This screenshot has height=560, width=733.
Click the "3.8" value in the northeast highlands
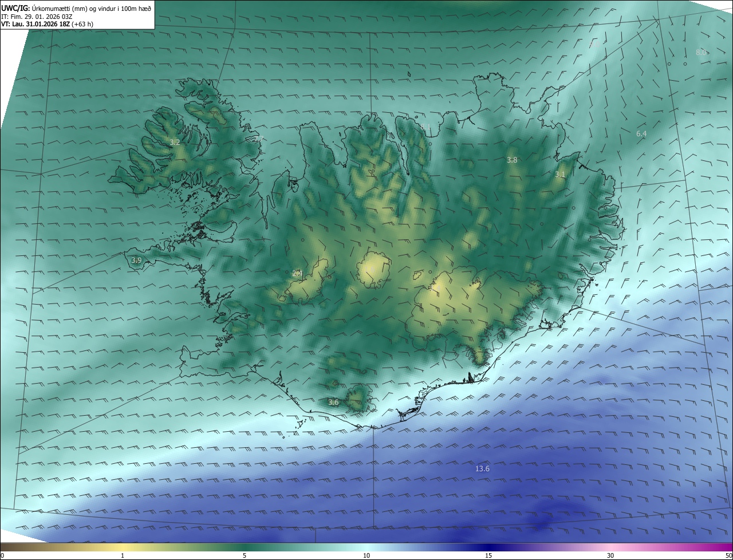(512, 160)
